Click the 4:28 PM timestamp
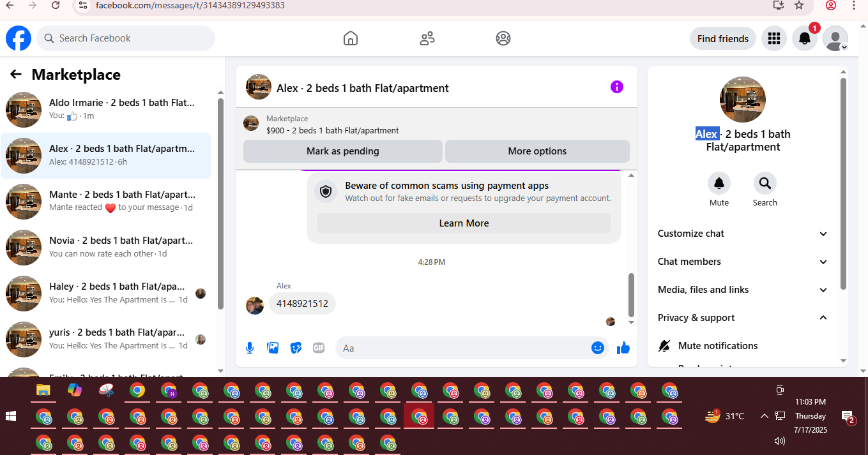Screen dimensions: 868x455 pos(432,262)
